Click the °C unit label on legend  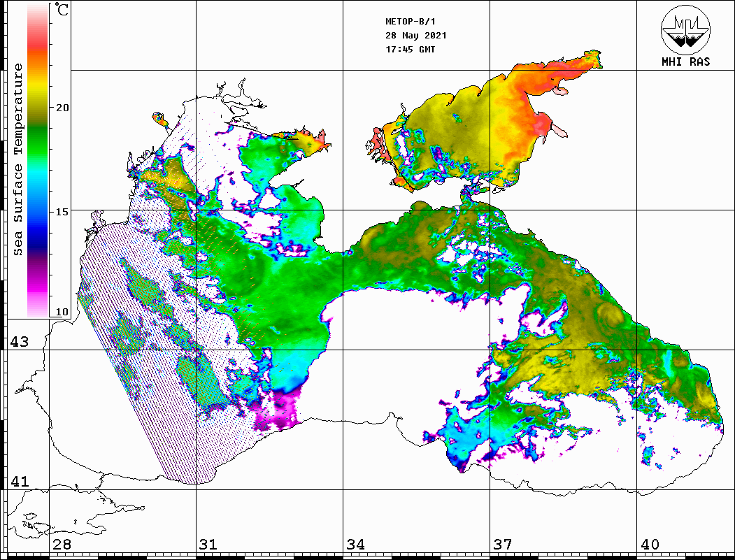(62, 9)
